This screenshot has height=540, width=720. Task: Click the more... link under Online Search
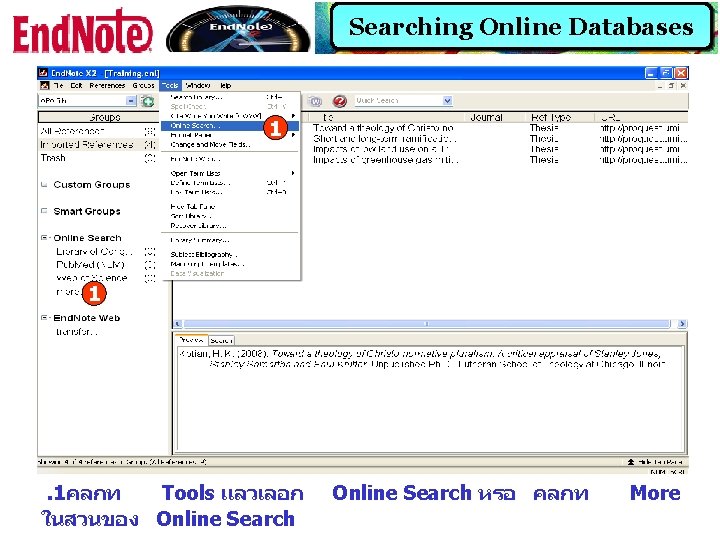coord(68,292)
